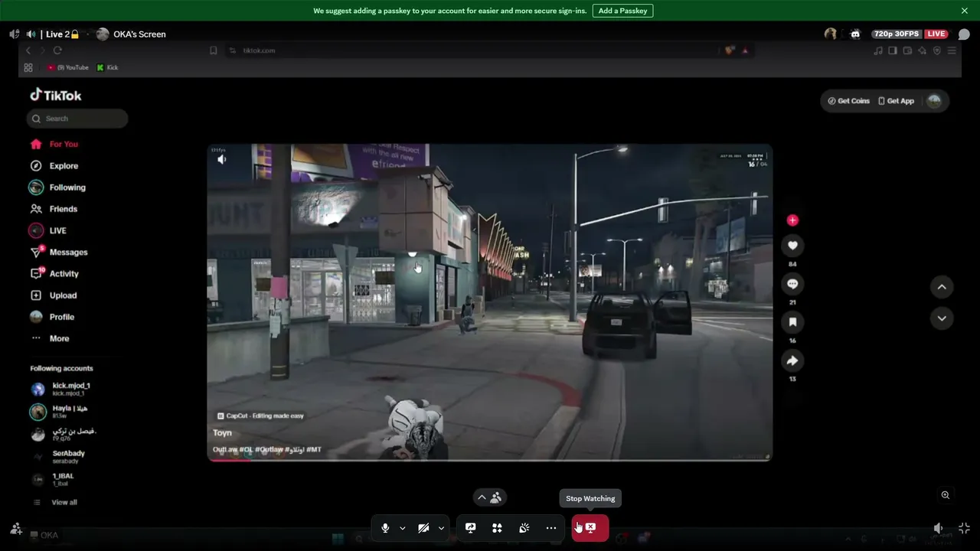The width and height of the screenshot is (980, 551).
Task: Like the video with the heart icon
Action: pos(792,246)
